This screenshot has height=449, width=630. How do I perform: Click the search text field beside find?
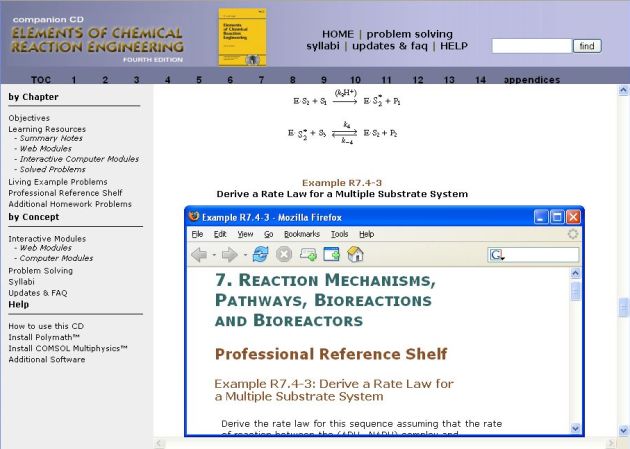pyautogui.click(x=531, y=46)
